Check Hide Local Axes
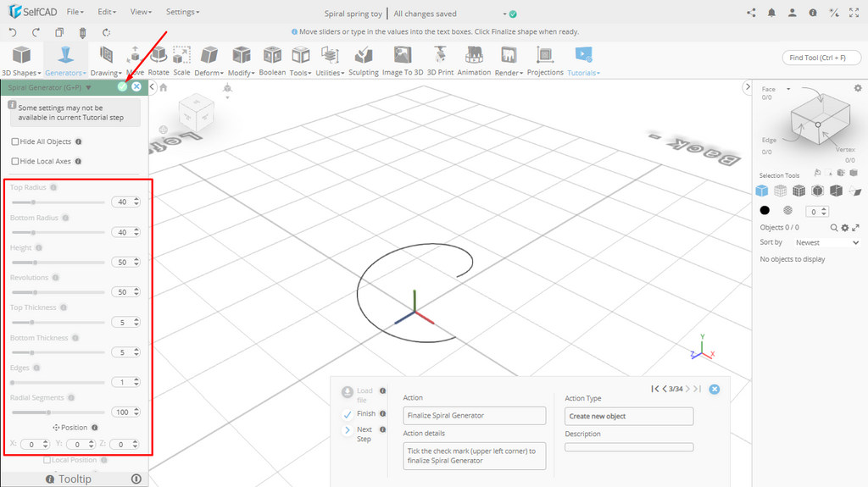This screenshot has height=487, width=868. coord(15,161)
